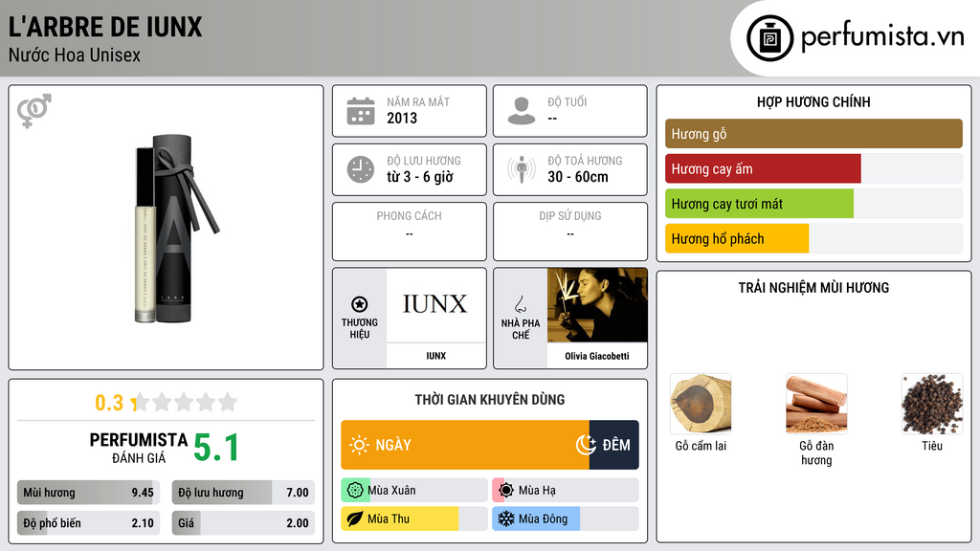Click the spring flower icon for Mùa Xuân
Screen dimensions: 980x551
pos(355,491)
